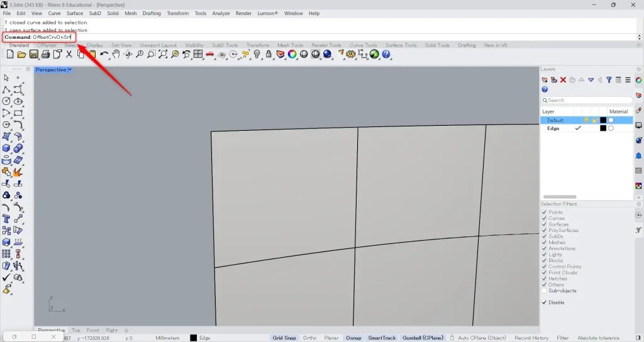Select the Text tool in left sidebar
Screen dimensions: 644x342
tap(6, 219)
